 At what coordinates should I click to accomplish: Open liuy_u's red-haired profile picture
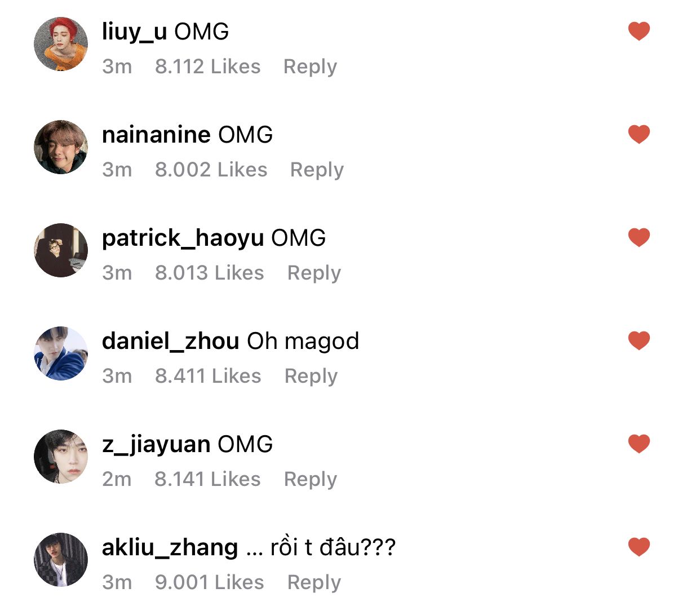(61, 44)
